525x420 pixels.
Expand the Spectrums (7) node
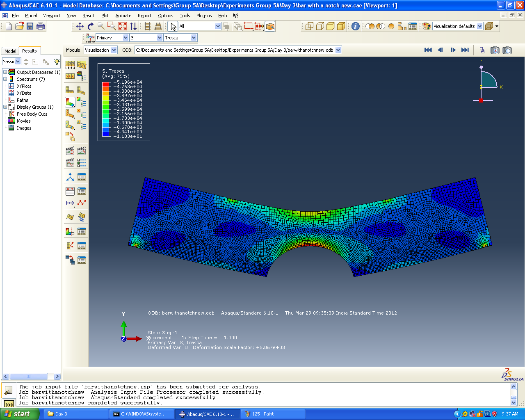pos(5,79)
